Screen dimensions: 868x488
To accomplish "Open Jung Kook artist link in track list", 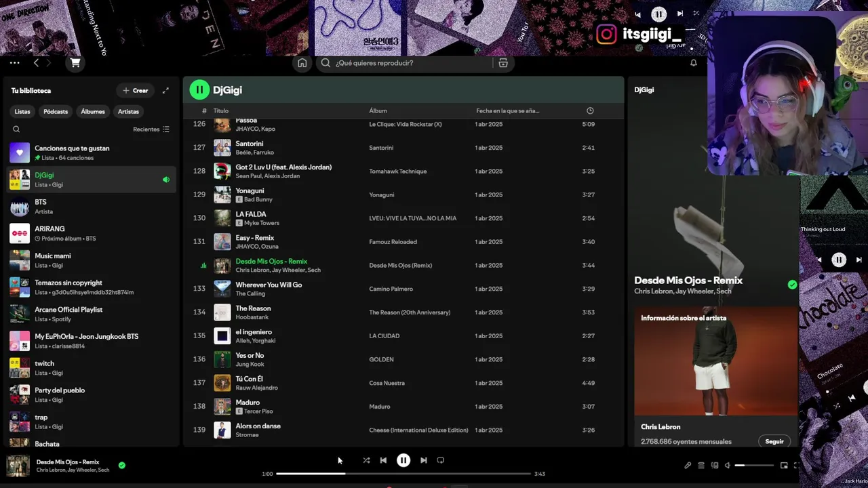I will (x=250, y=364).
